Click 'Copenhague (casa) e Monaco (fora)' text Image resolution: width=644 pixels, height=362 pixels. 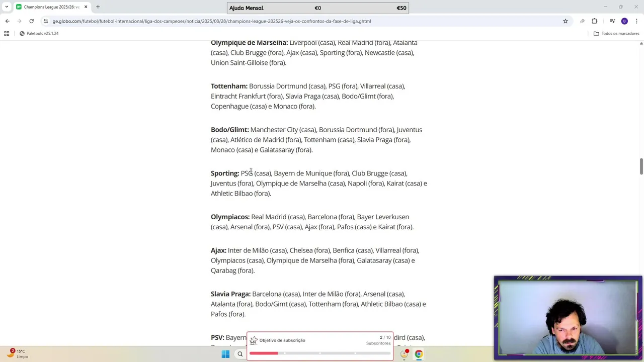263,106
